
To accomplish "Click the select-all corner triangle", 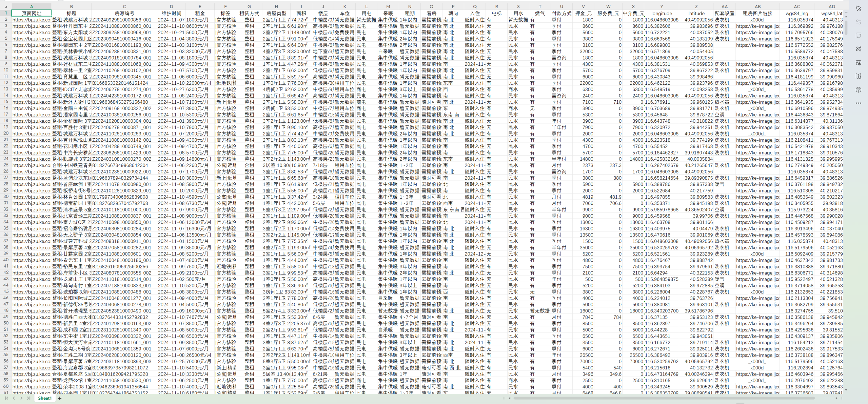I will (x=6, y=6).
